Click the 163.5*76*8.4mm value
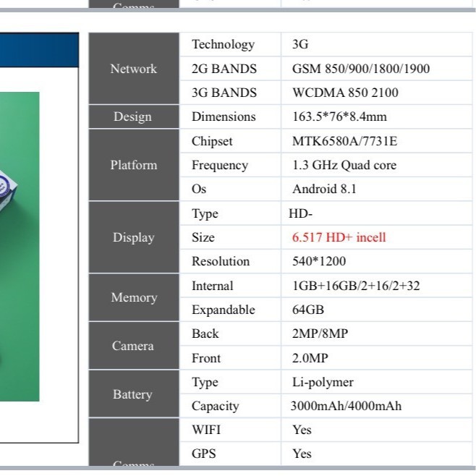 (x=339, y=117)
